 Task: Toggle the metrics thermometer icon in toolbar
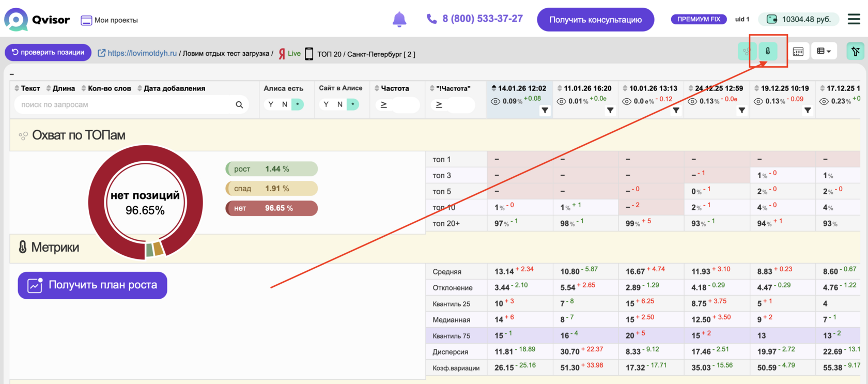pos(768,51)
